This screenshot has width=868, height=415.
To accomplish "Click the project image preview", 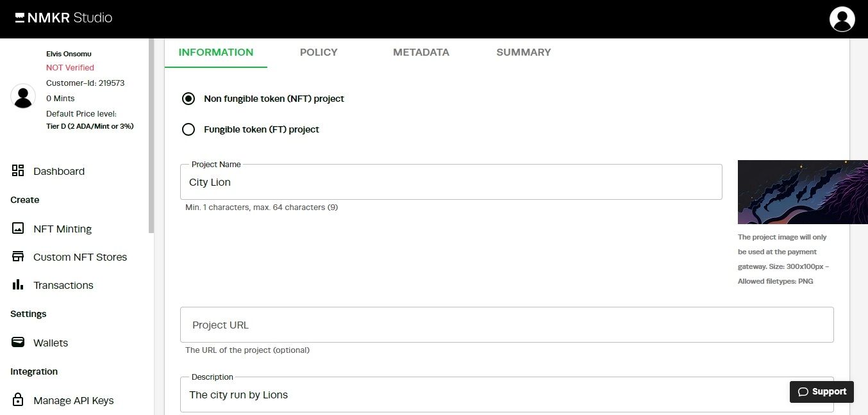I will [801, 191].
